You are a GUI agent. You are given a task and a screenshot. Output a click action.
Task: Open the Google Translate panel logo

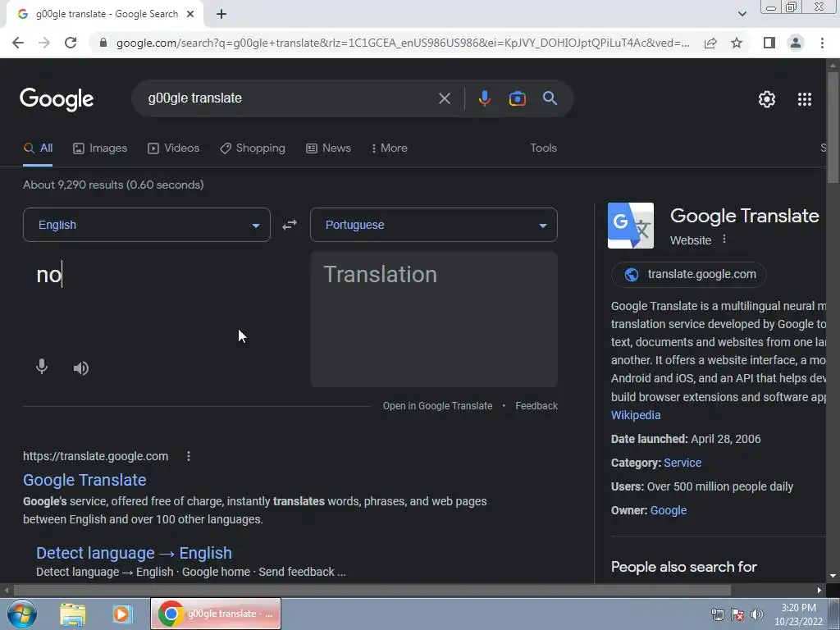[x=631, y=226]
